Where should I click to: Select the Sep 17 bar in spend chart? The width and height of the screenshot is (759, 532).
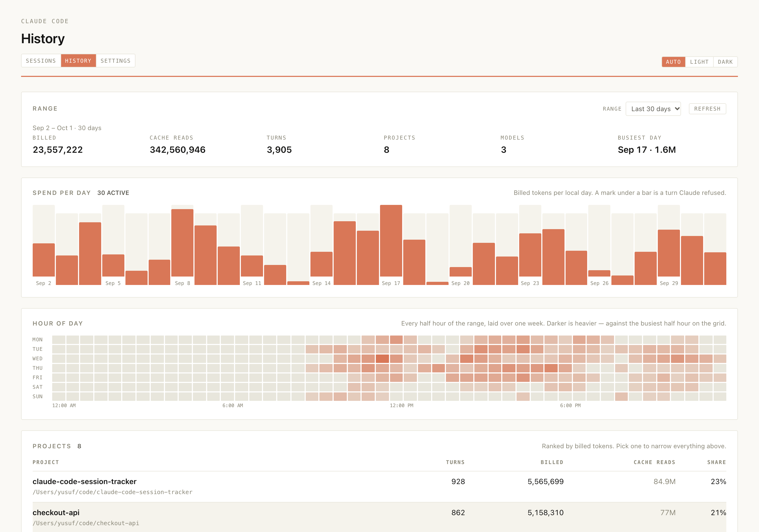point(391,240)
